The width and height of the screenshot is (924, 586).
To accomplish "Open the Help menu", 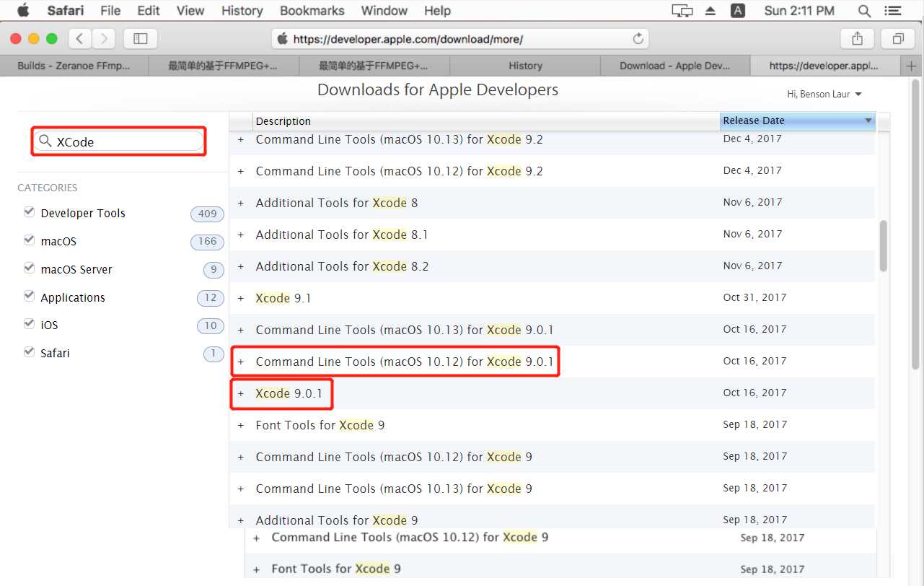I will [437, 11].
